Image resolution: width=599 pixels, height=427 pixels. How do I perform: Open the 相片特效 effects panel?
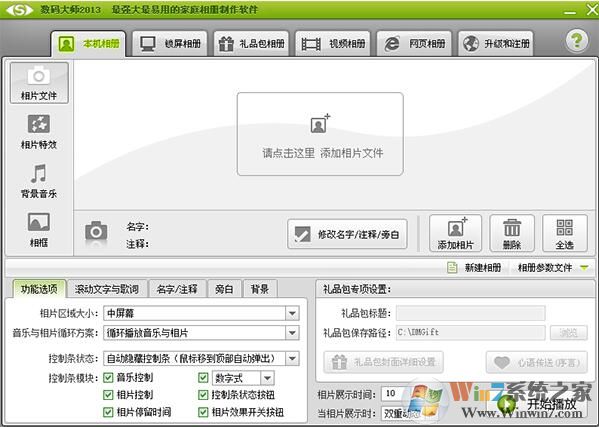[39, 131]
